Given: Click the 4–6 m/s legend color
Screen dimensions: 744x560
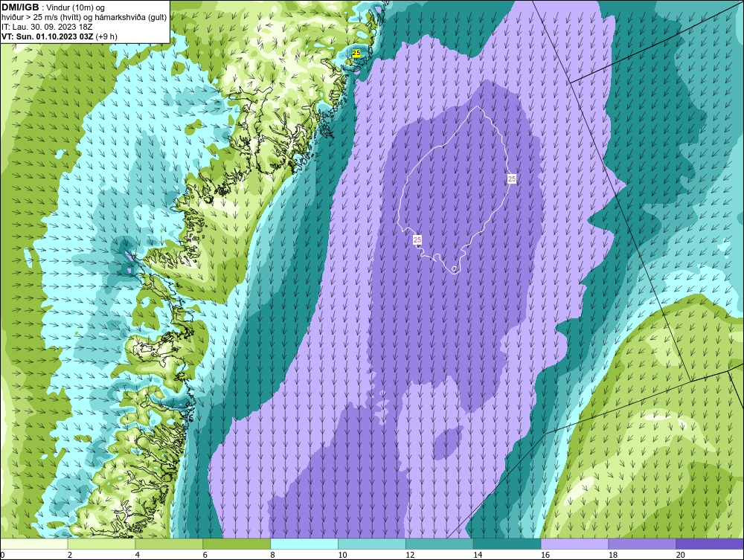Looking at the screenshot, I should coord(169,544).
